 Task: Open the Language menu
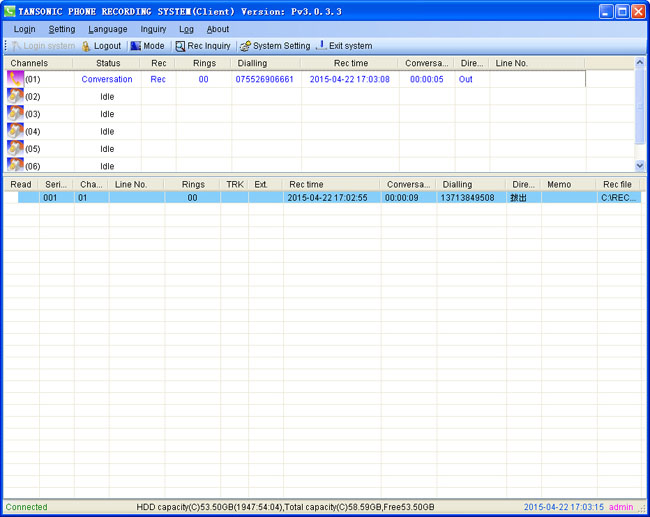coord(107,30)
